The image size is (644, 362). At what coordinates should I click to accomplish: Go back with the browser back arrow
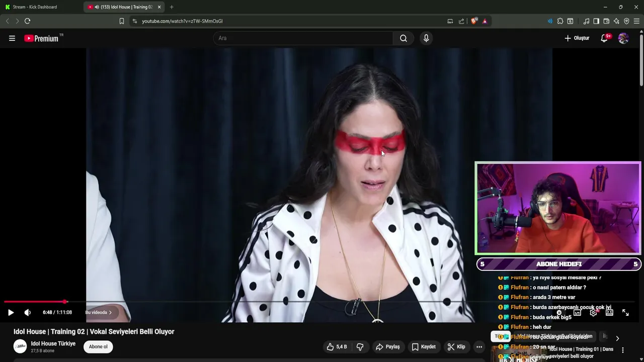pos(7,21)
